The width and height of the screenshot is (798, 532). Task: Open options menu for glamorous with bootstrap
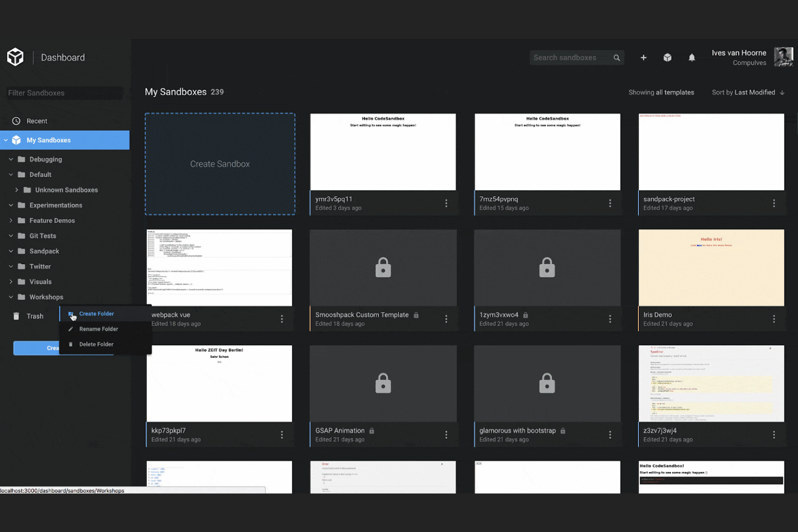[x=610, y=434]
